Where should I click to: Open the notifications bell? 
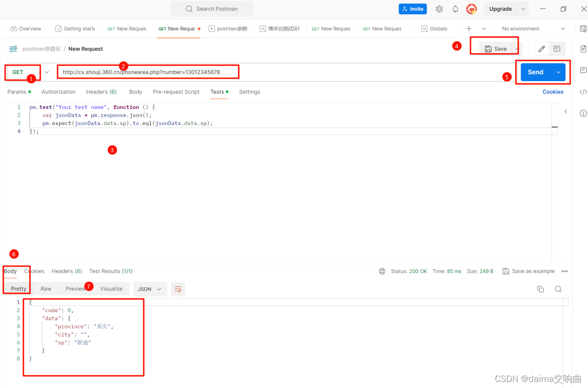456,9
